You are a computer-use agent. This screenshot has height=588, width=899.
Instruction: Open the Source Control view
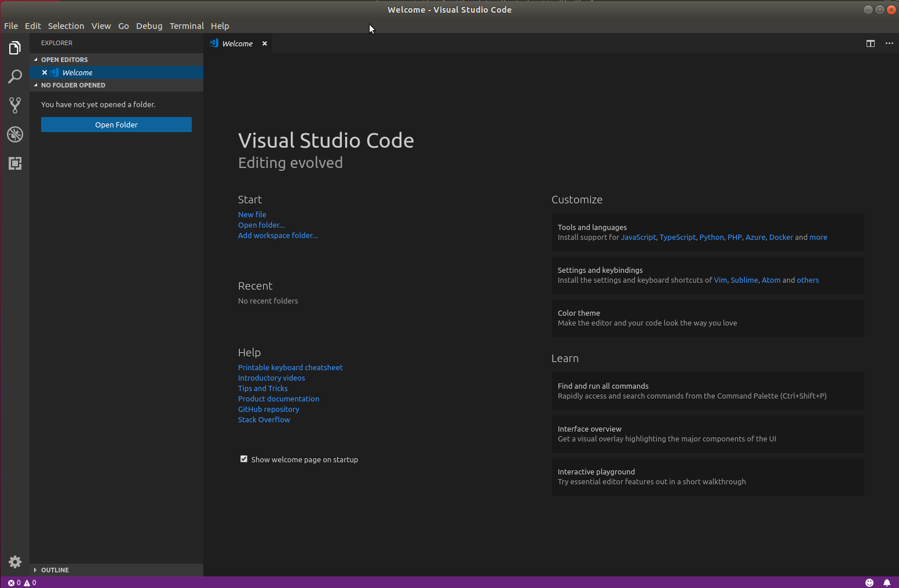coord(14,105)
